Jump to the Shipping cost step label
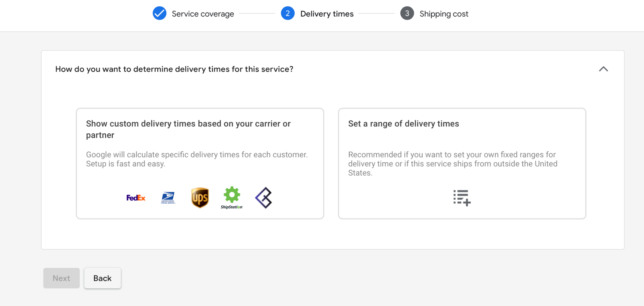This screenshot has width=644, height=306. (444, 14)
